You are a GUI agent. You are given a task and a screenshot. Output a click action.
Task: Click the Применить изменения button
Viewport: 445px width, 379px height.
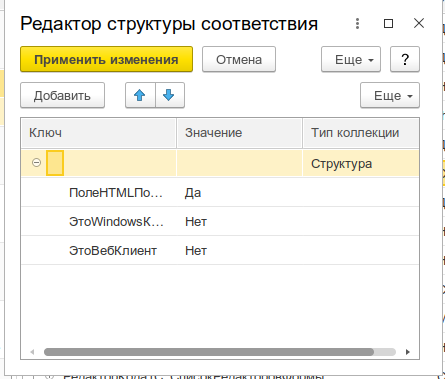[x=106, y=59]
